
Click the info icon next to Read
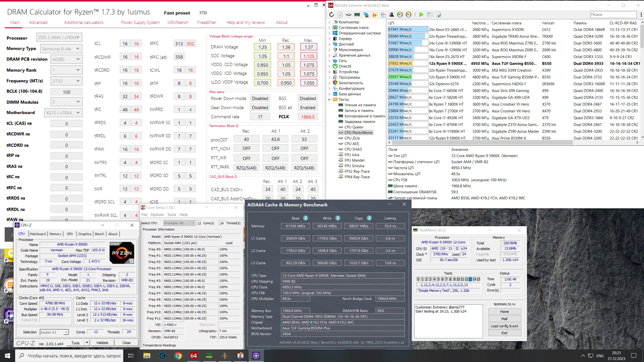coord(305,218)
